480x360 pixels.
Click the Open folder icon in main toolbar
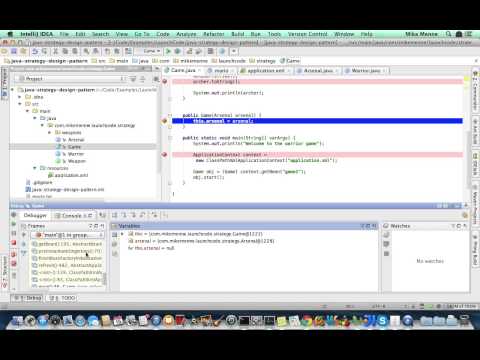4,51
